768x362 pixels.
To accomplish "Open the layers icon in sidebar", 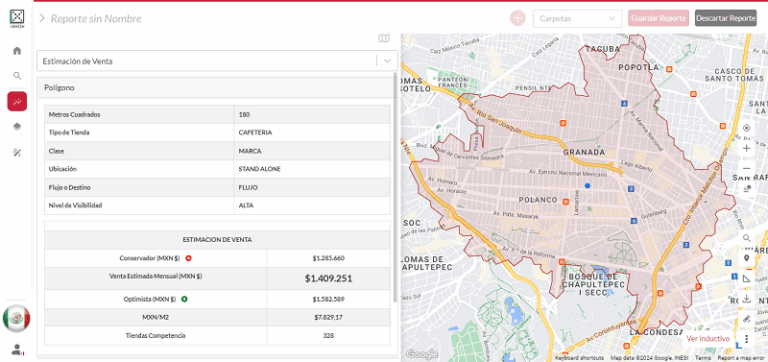I will pos(17,127).
